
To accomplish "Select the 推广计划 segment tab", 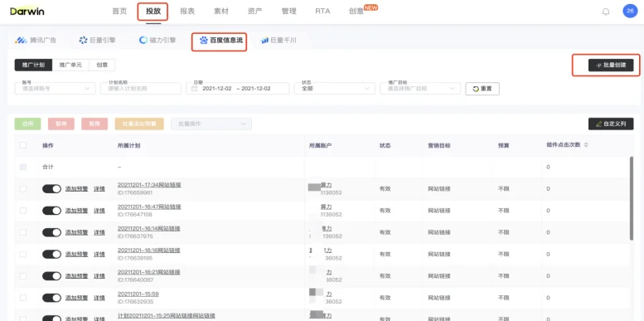I will 33,65.
